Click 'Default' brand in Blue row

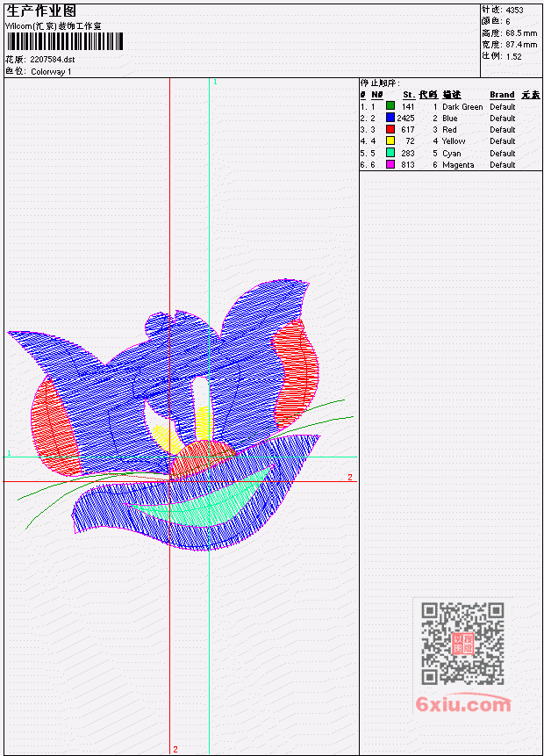click(503, 119)
